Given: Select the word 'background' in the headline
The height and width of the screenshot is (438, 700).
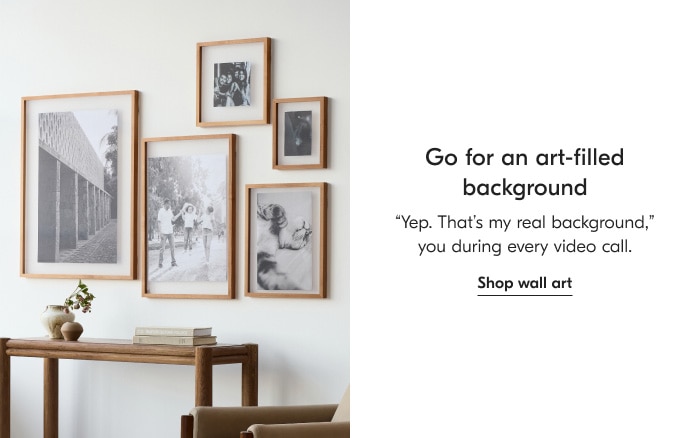Looking at the screenshot, I should click(x=525, y=188).
